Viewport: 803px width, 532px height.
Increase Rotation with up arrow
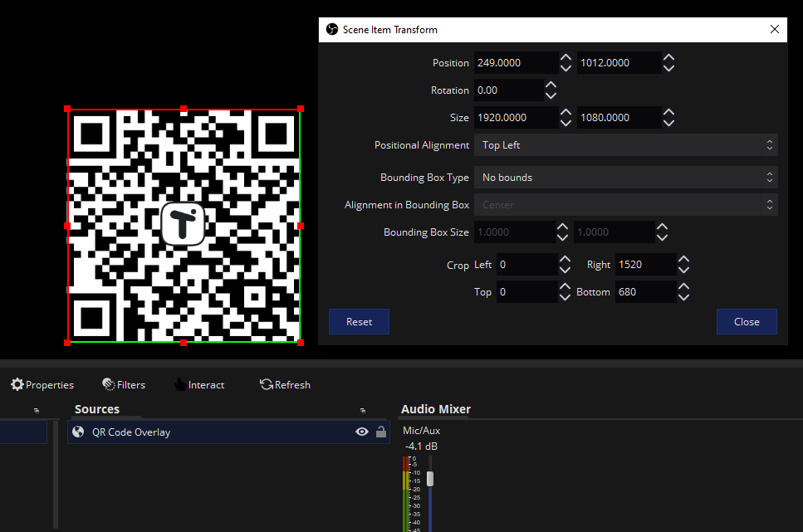551,85
